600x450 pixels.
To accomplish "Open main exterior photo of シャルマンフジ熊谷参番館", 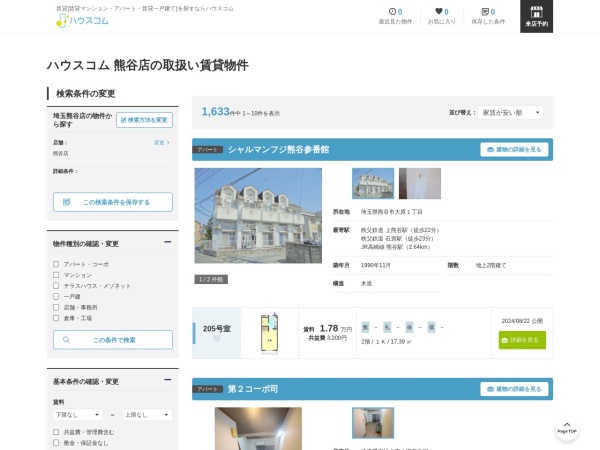I will [258, 215].
